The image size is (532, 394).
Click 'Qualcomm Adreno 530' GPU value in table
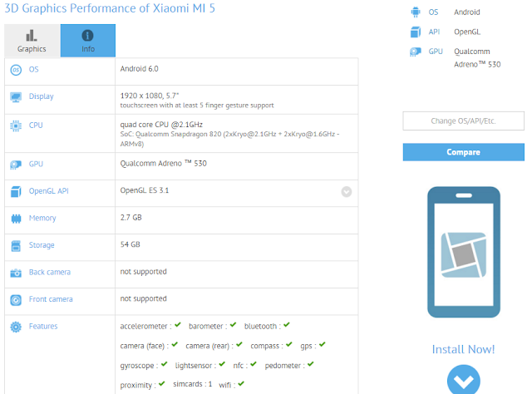[x=163, y=163]
